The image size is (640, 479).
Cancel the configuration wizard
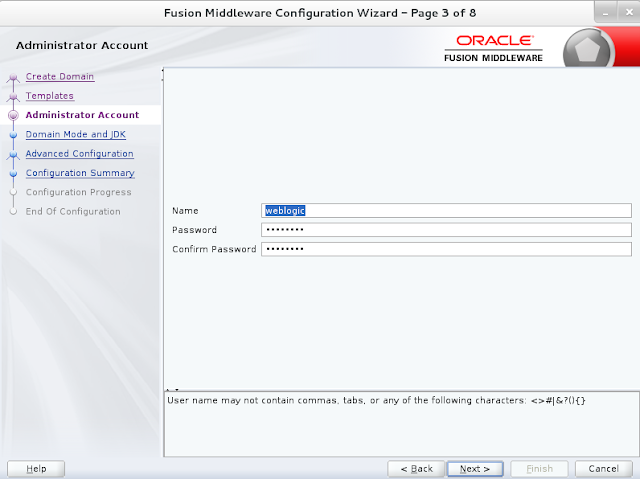[x=603, y=469]
